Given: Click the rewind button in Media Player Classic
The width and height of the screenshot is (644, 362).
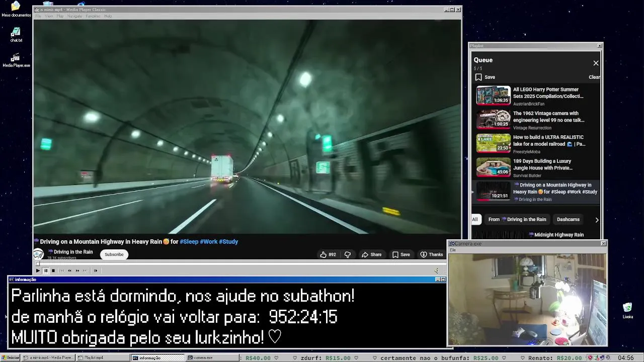Looking at the screenshot, I should tap(69, 270).
